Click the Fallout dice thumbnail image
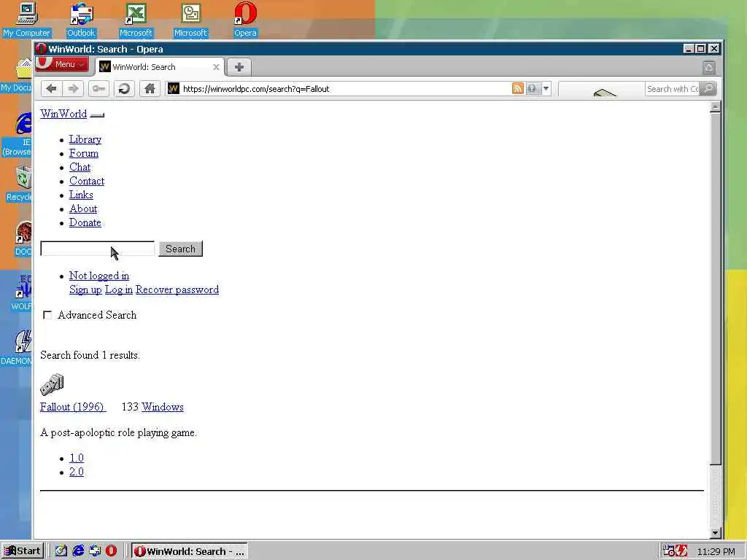 (52, 385)
